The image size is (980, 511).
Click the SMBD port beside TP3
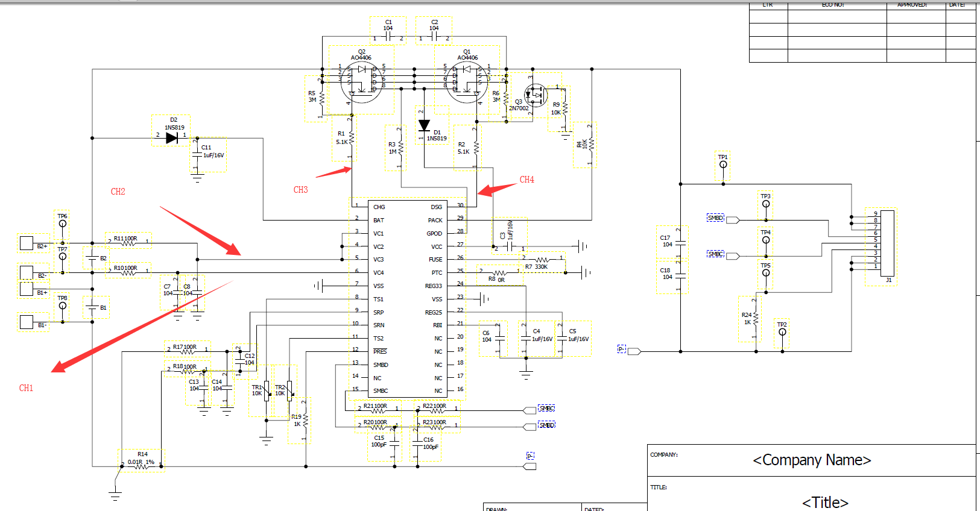[732, 220]
